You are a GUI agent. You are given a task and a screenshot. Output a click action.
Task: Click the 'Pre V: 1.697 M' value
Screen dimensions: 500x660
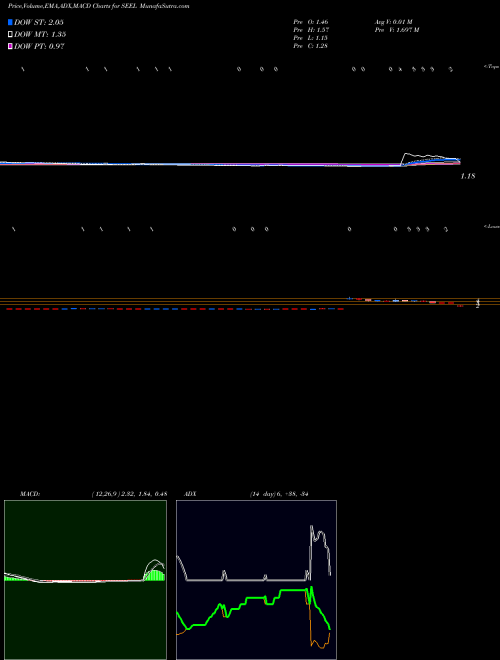(397, 29)
